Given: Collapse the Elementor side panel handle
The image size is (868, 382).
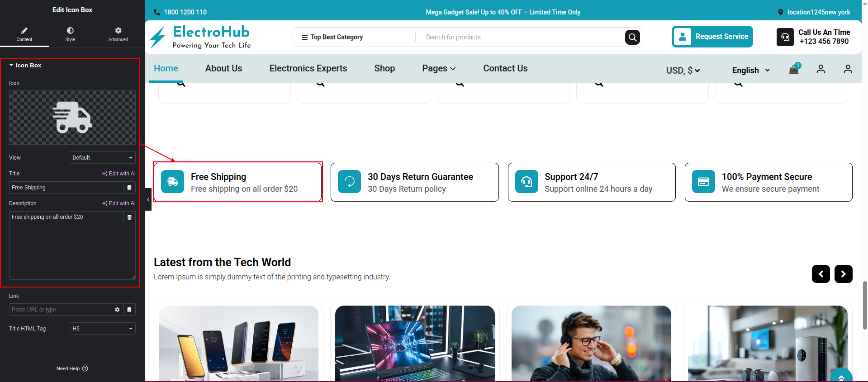Looking at the screenshot, I should [x=148, y=199].
